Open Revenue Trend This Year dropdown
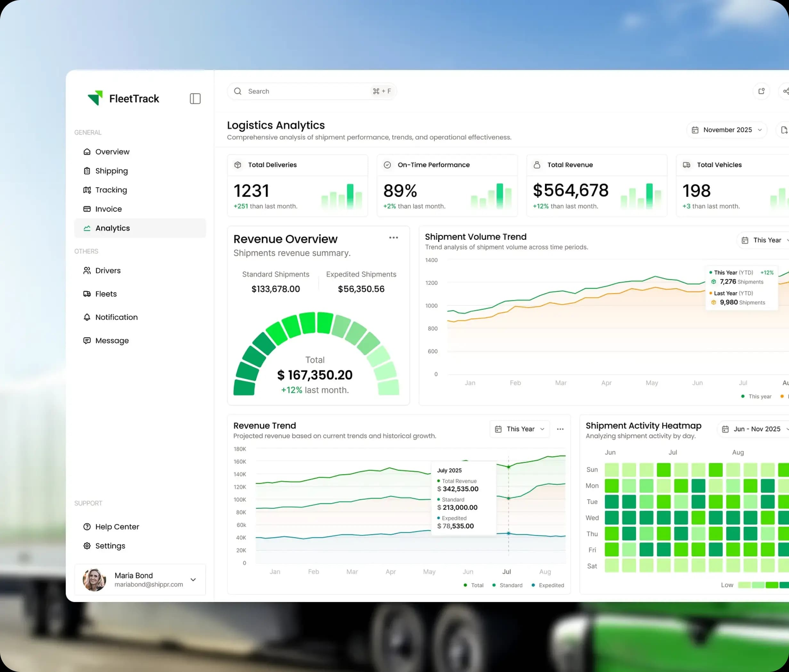789x672 pixels. click(519, 429)
